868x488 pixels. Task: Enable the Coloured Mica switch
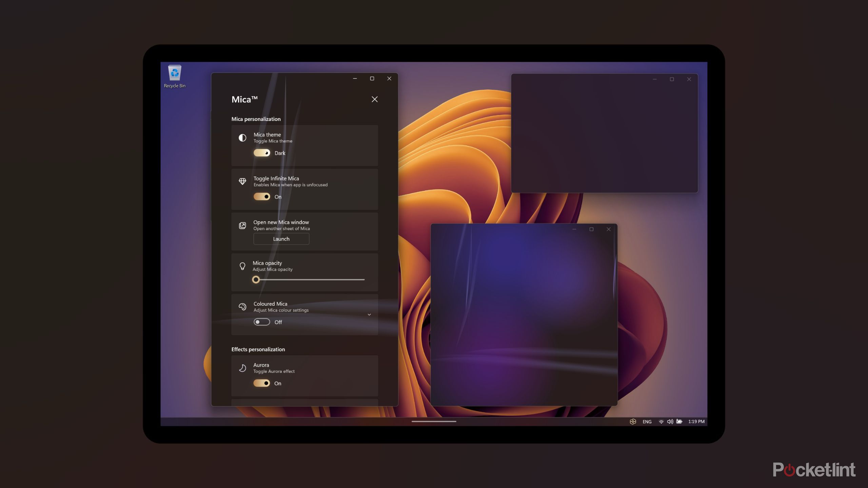(x=262, y=322)
